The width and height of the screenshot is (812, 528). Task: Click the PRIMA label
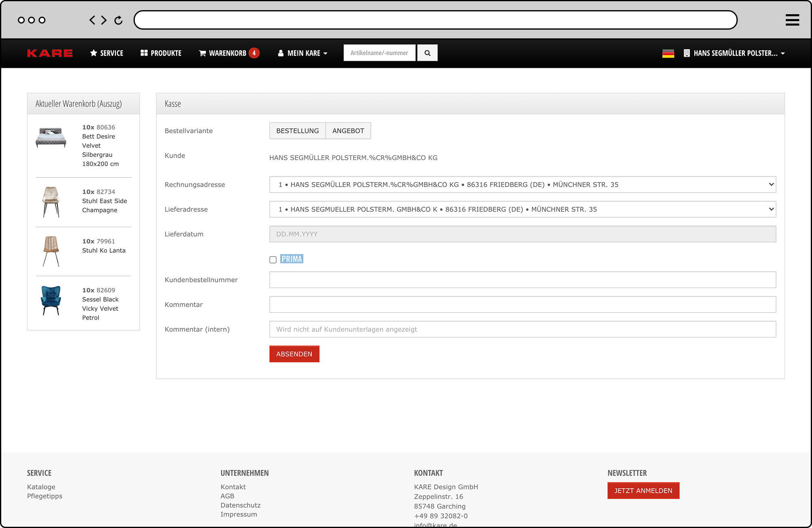click(x=292, y=259)
